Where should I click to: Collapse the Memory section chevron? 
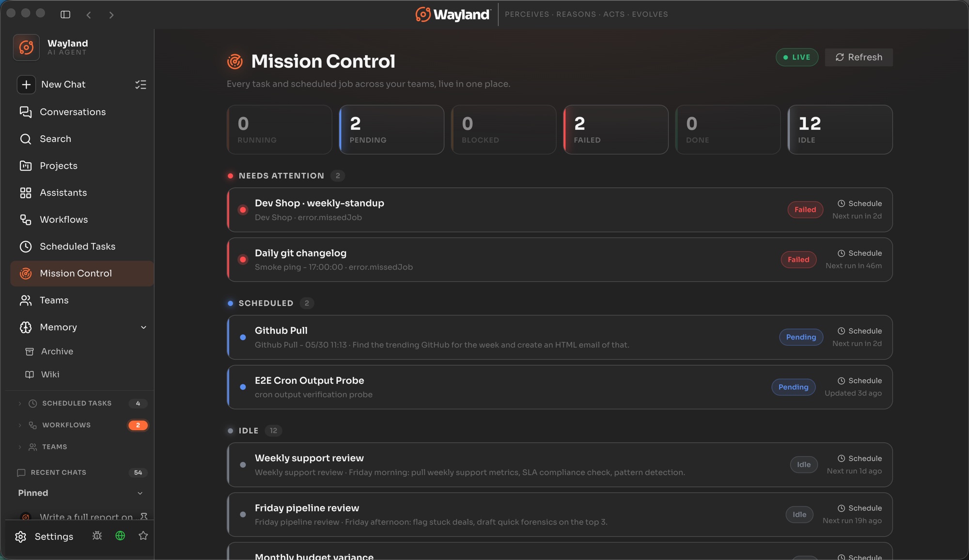coord(143,327)
